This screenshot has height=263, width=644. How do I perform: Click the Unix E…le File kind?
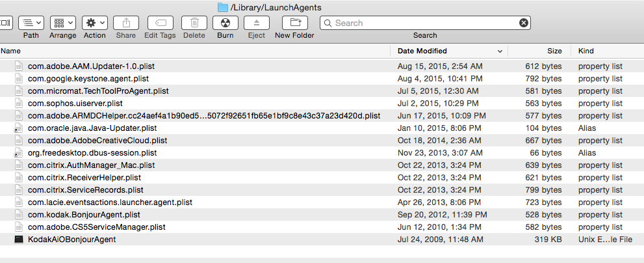coord(605,239)
